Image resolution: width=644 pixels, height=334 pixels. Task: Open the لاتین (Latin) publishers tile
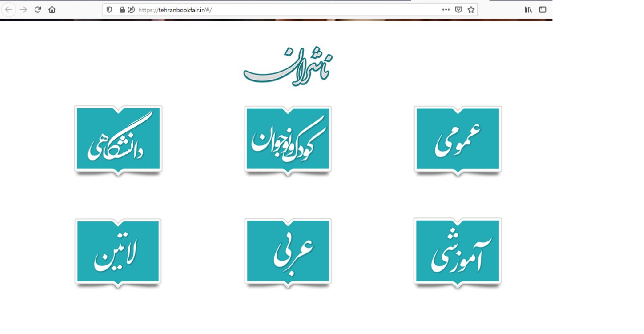pos(118,253)
